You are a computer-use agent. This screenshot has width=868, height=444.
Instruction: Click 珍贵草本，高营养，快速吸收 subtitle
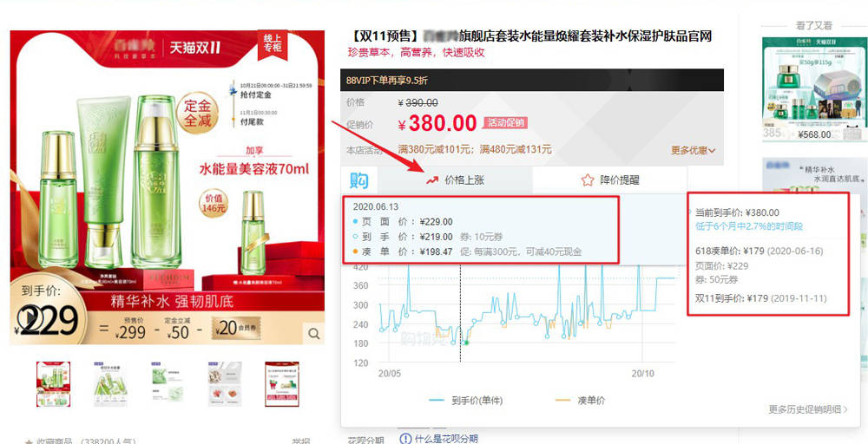(416, 53)
